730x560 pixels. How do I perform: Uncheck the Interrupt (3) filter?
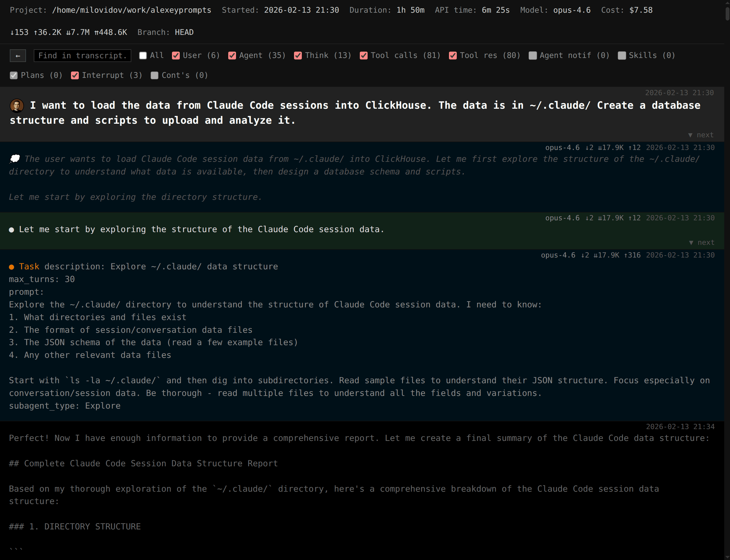75,75
